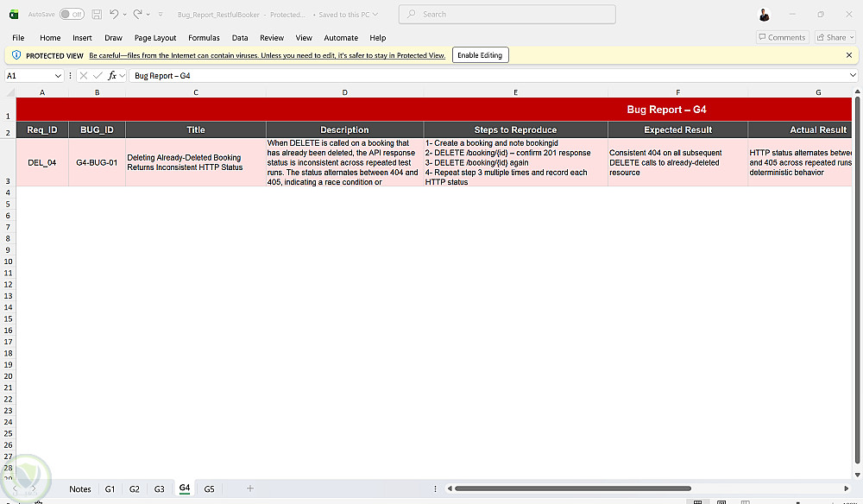Click the Comments button
The width and height of the screenshot is (863, 504).
pyautogui.click(x=782, y=37)
